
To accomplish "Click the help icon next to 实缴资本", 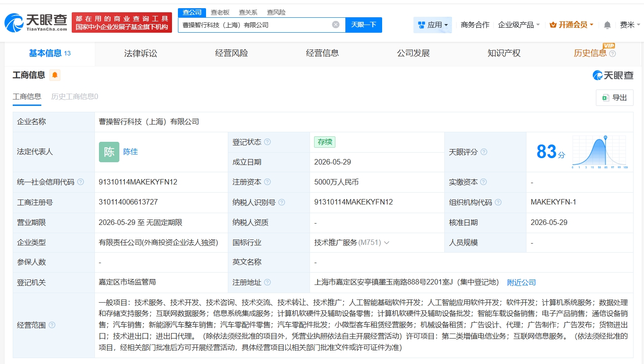I will coord(484,182).
